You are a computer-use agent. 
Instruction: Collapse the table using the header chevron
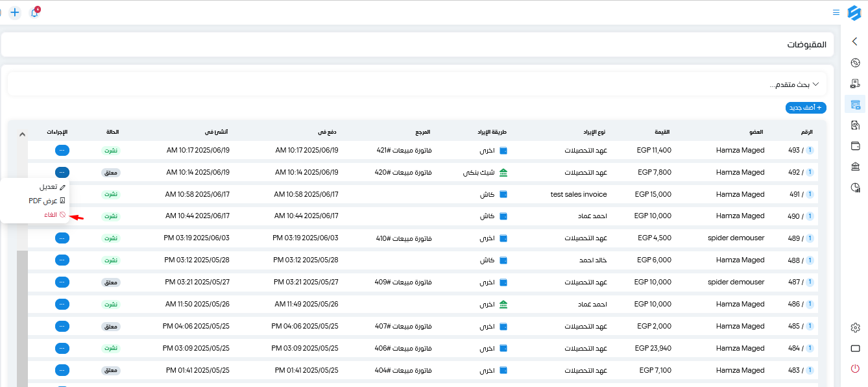click(x=22, y=134)
